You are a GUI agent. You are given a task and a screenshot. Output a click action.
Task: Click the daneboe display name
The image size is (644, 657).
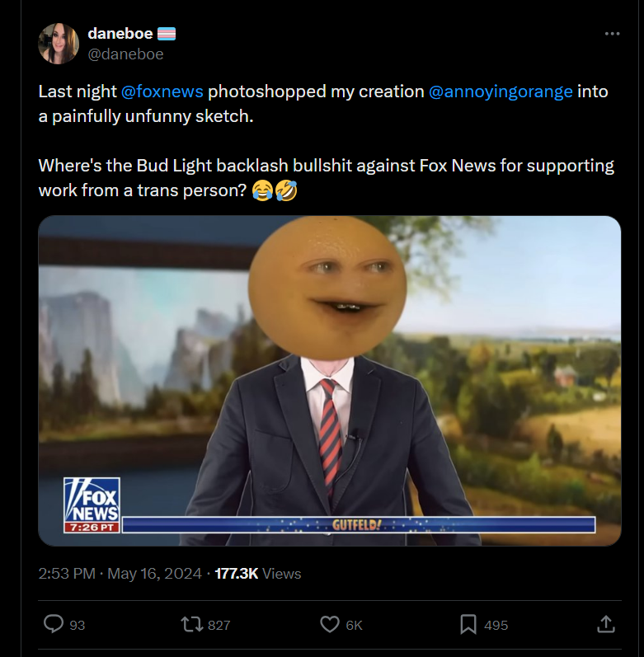[120, 34]
